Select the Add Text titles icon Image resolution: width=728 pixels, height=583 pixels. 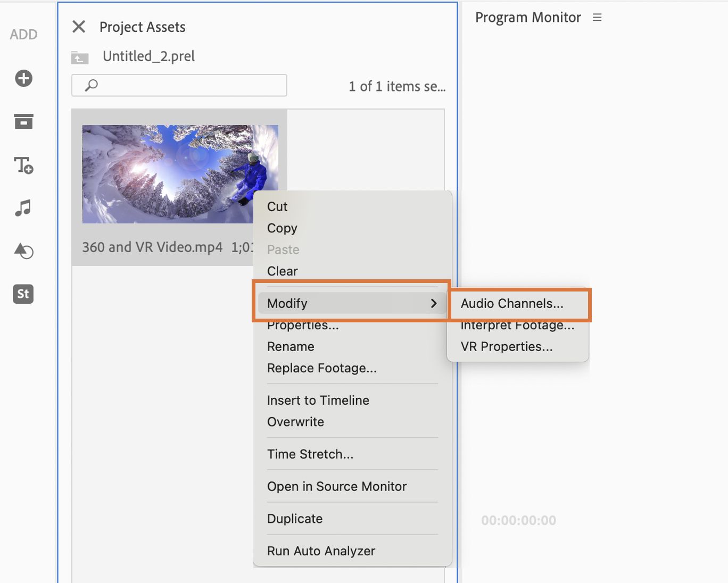(x=23, y=165)
